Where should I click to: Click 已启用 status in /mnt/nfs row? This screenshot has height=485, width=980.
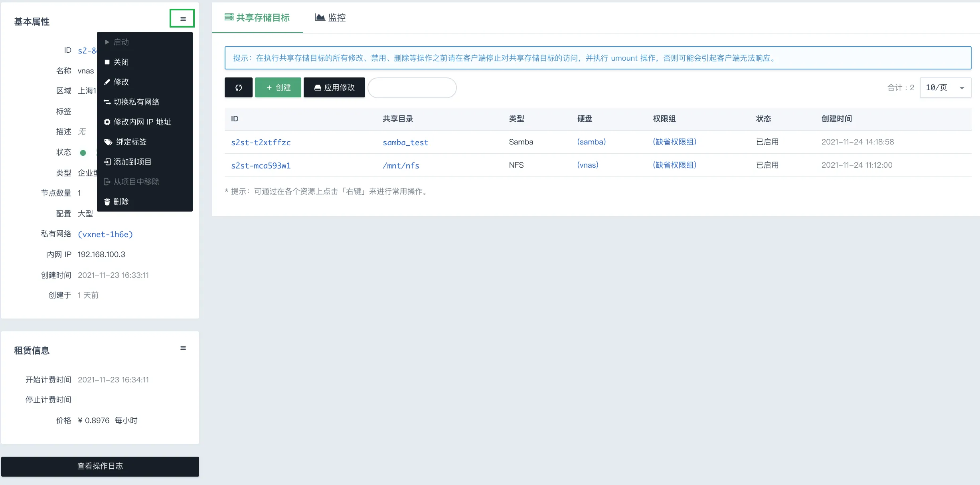(767, 165)
